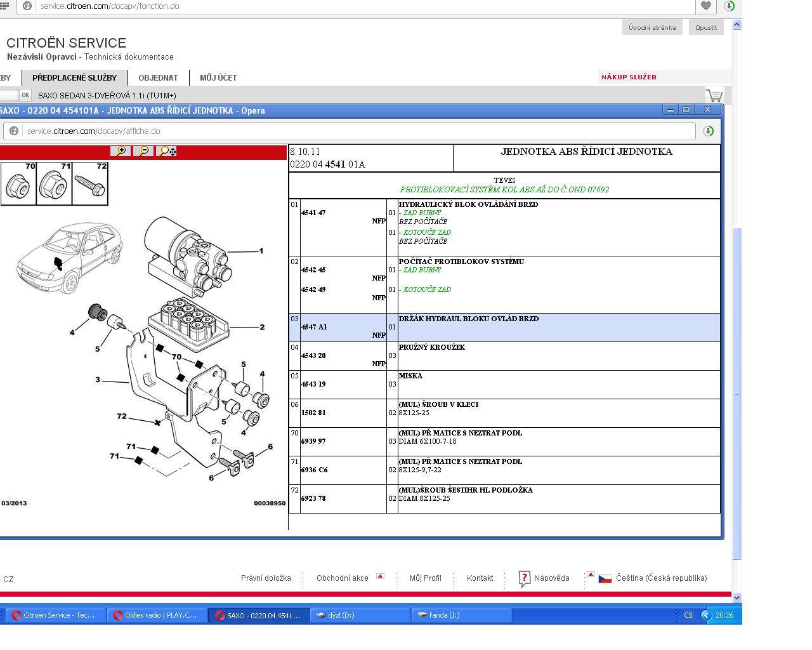The image size is (812, 650).
Task: Expand the language selector arrow
Action: click(x=591, y=574)
